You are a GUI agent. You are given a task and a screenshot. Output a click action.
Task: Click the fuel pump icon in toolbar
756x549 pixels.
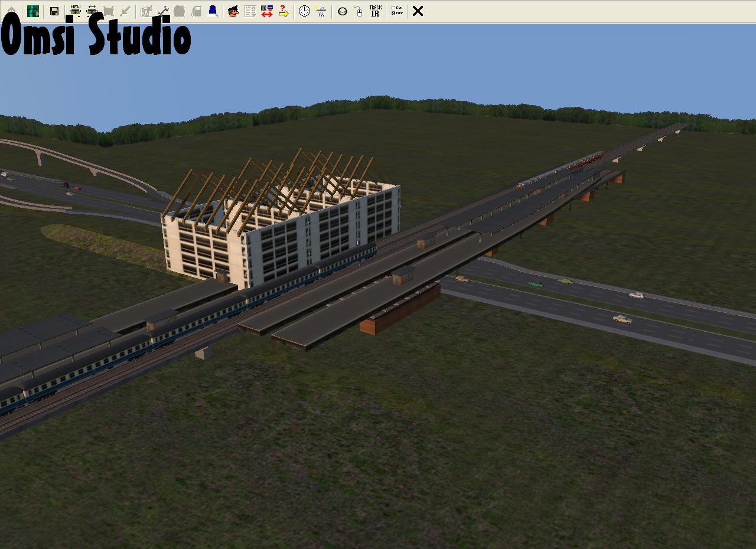pos(197,11)
